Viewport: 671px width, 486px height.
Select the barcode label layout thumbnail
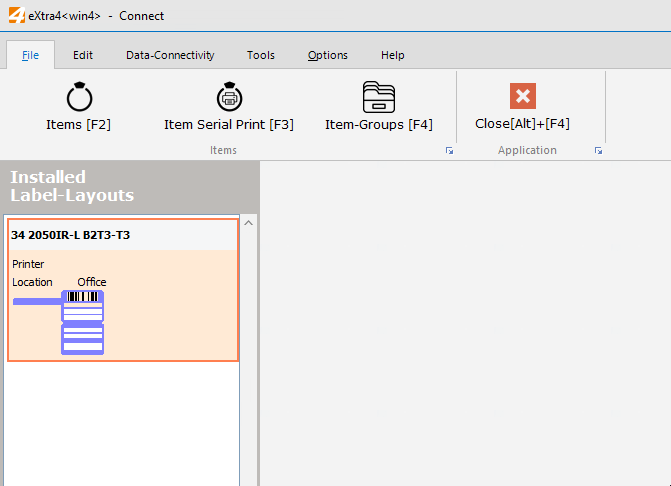82,322
